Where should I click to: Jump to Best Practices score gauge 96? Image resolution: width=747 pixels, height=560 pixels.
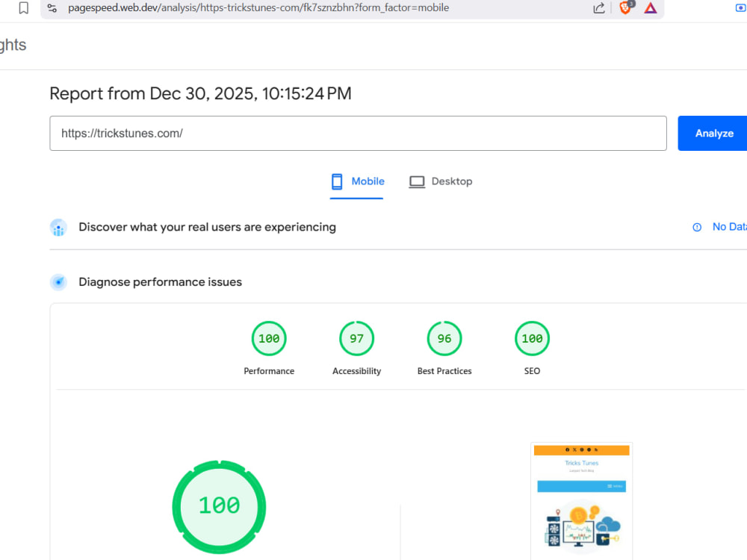pyautogui.click(x=444, y=338)
